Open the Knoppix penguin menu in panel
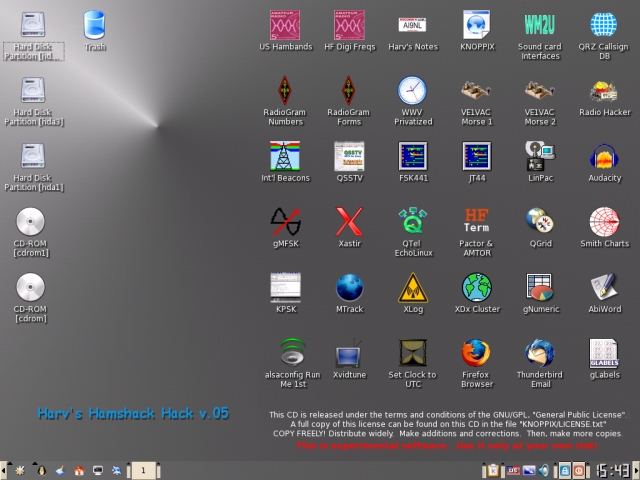640x480 pixels. click(x=41, y=471)
